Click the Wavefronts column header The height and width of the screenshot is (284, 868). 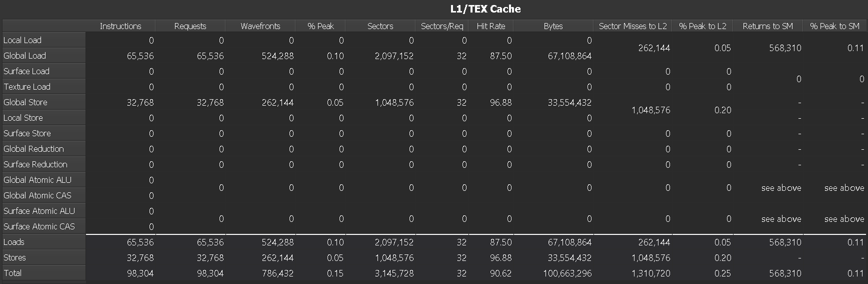pyautogui.click(x=260, y=26)
